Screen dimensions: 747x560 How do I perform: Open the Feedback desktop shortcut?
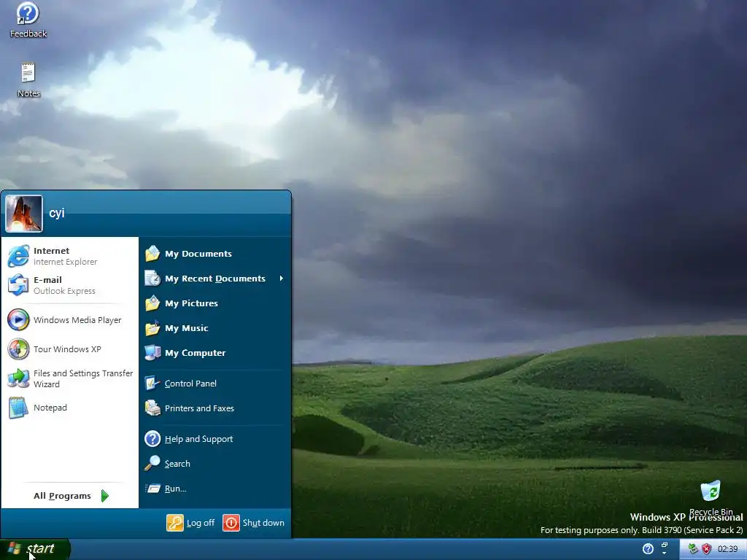point(28,20)
